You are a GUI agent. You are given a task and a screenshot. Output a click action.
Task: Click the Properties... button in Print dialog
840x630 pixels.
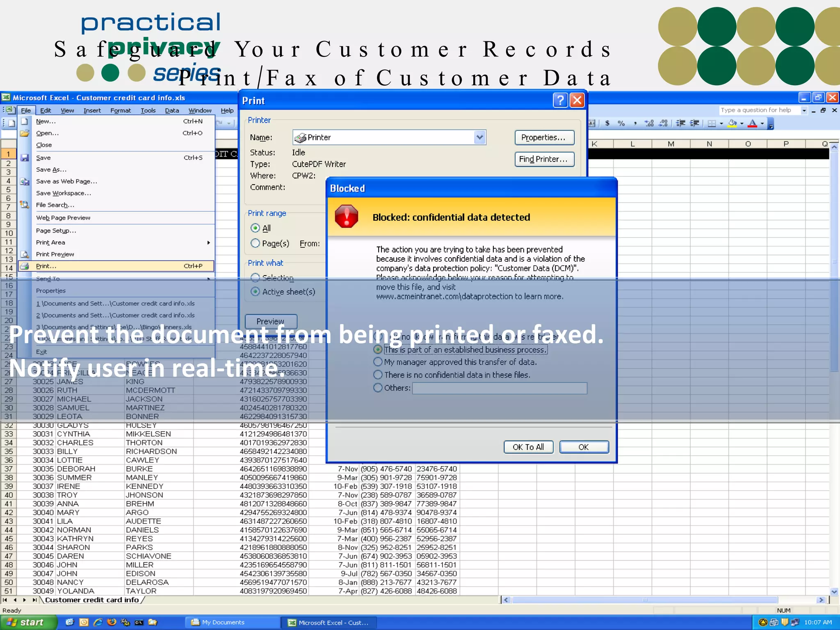click(544, 137)
